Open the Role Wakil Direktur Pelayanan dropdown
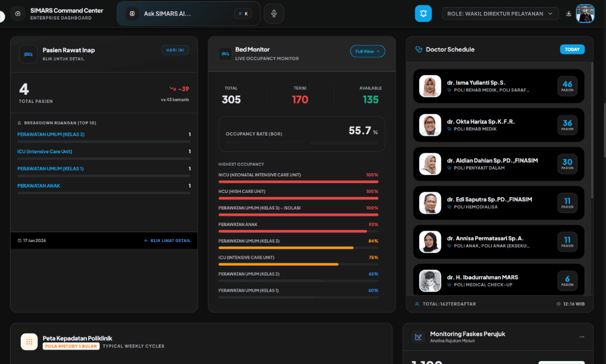 [500, 14]
